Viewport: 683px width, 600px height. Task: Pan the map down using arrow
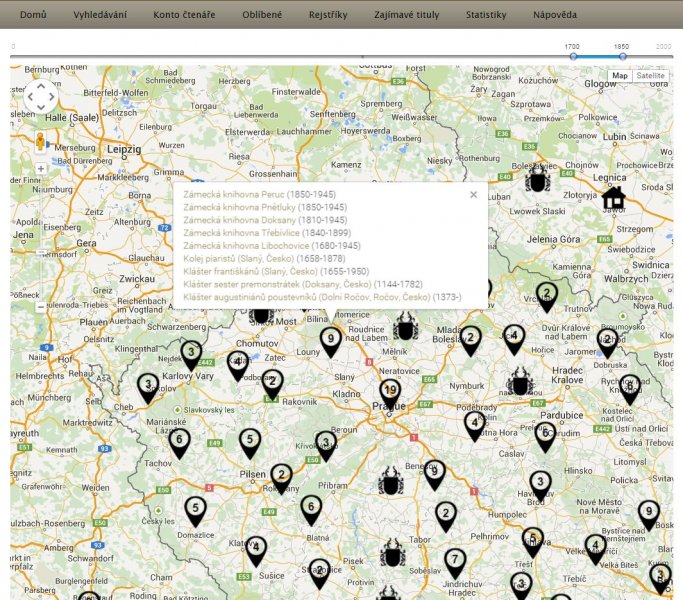point(41,107)
